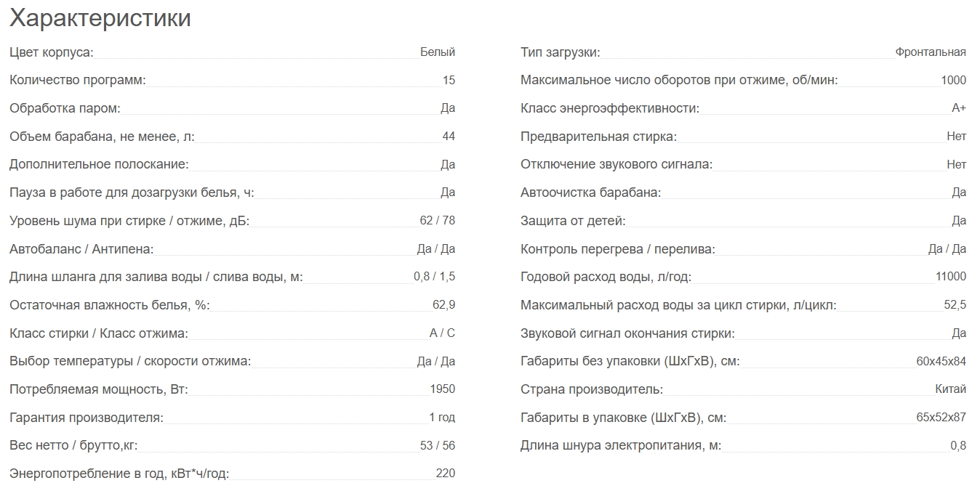Image resolution: width=980 pixels, height=491 pixels.
Task: Click the Дополнительное полоскание label
Action: [99, 164]
